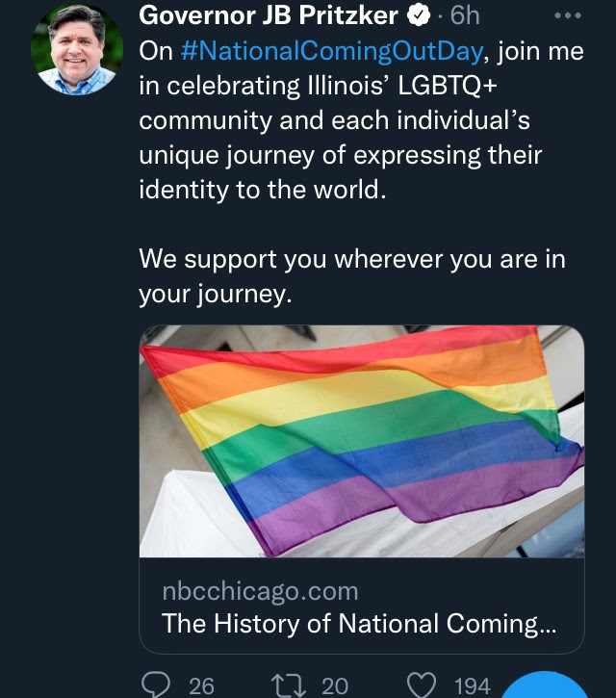
Task: Click the "Governor JB Pritzker" display name
Action: [x=268, y=16]
